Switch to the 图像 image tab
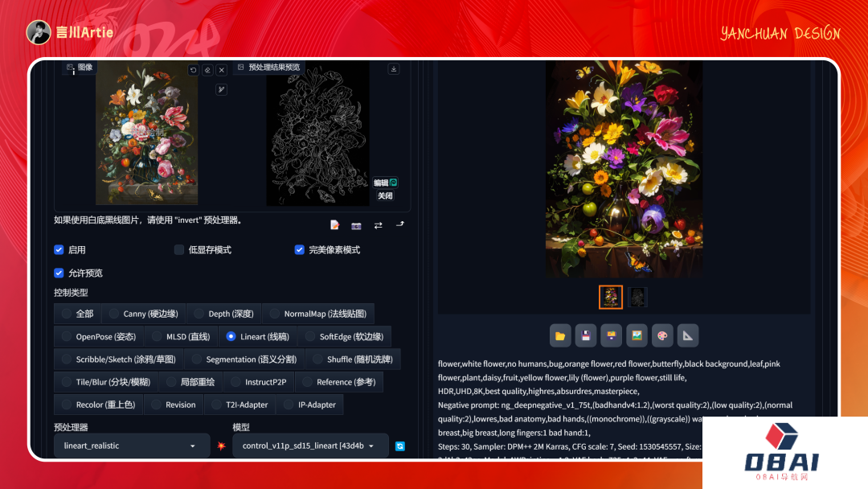 point(80,68)
